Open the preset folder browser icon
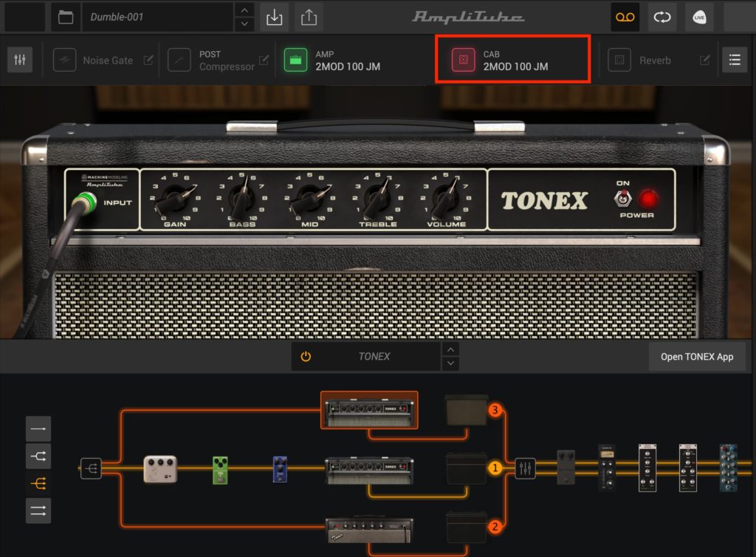The image size is (756, 557). click(65, 16)
